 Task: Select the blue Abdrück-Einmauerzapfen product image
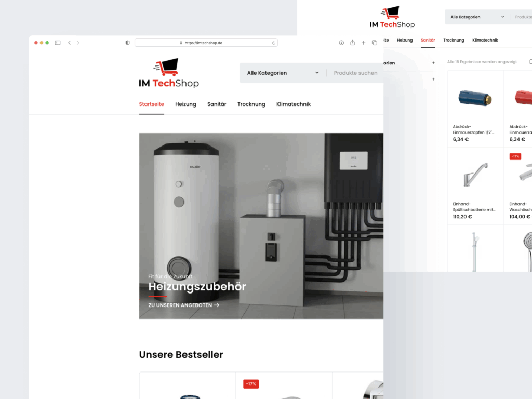(475, 97)
